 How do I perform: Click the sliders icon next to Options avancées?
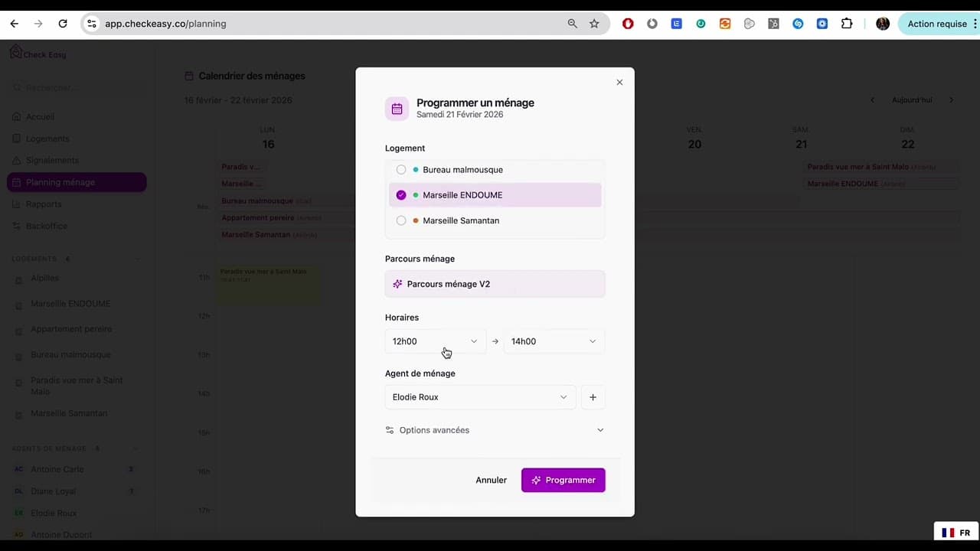(390, 430)
